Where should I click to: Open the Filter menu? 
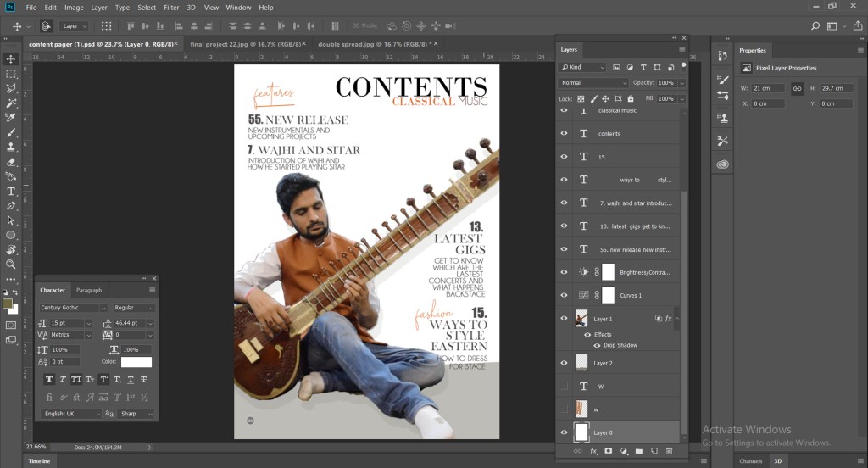171,8
